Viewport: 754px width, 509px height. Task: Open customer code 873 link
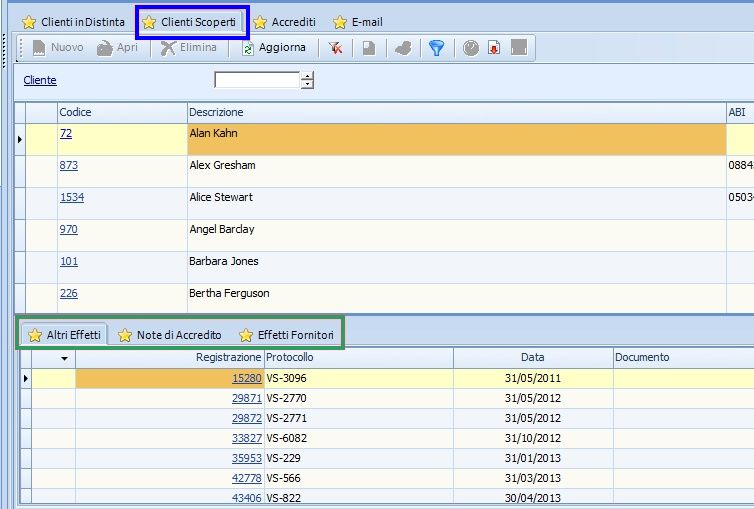click(69, 165)
